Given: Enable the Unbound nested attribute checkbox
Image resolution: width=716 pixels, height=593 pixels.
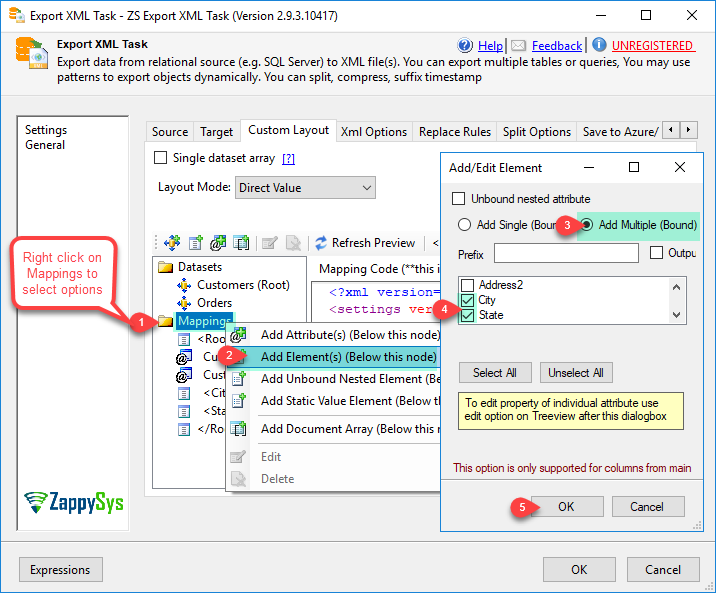Looking at the screenshot, I should tap(458, 199).
